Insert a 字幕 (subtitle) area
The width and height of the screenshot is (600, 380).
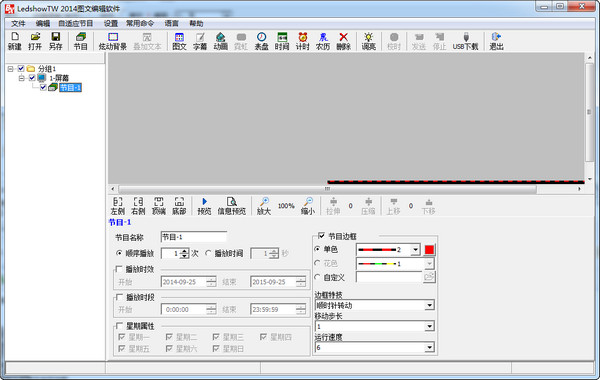pyautogui.click(x=200, y=41)
